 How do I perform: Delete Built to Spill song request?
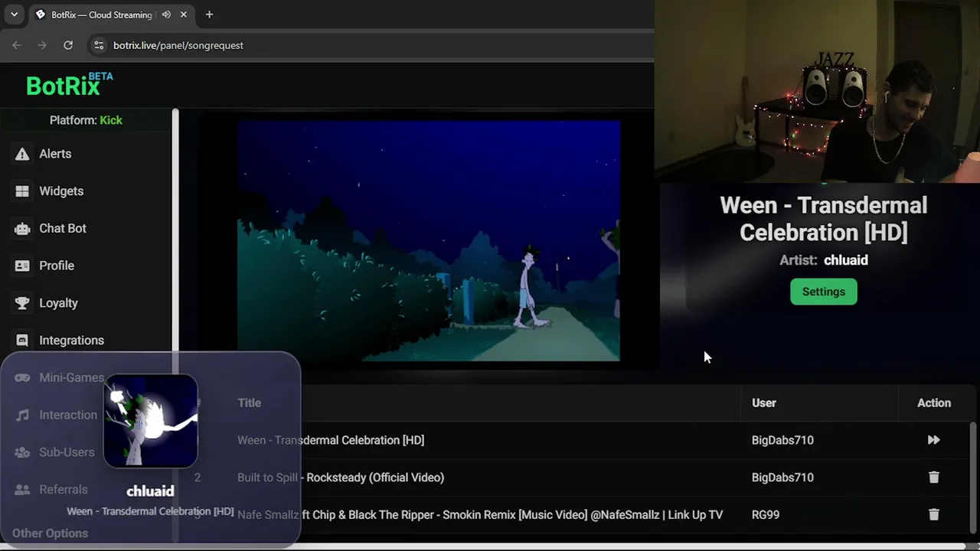[933, 478]
